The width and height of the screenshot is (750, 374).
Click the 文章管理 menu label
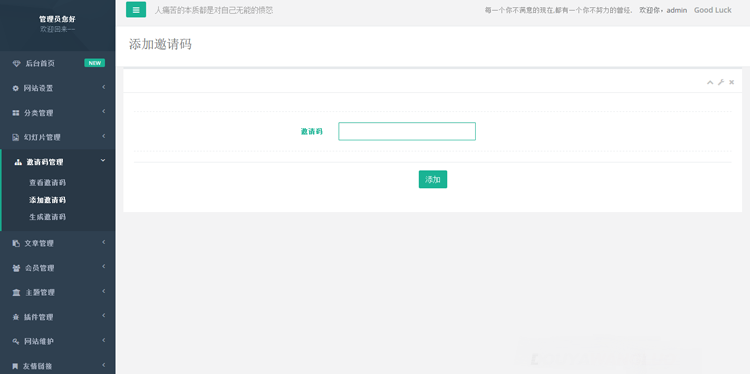point(39,244)
